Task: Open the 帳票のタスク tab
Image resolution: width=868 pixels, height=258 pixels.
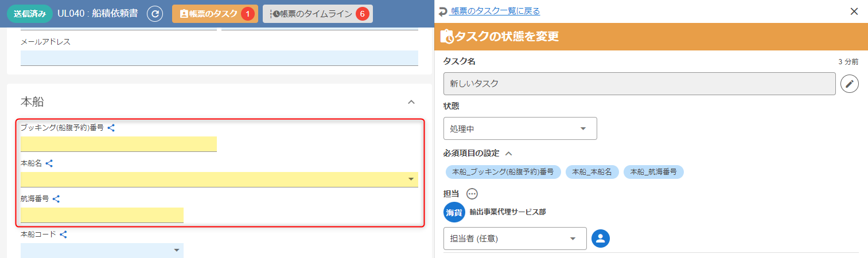Action: pyautogui.click(x=215, y=14)
